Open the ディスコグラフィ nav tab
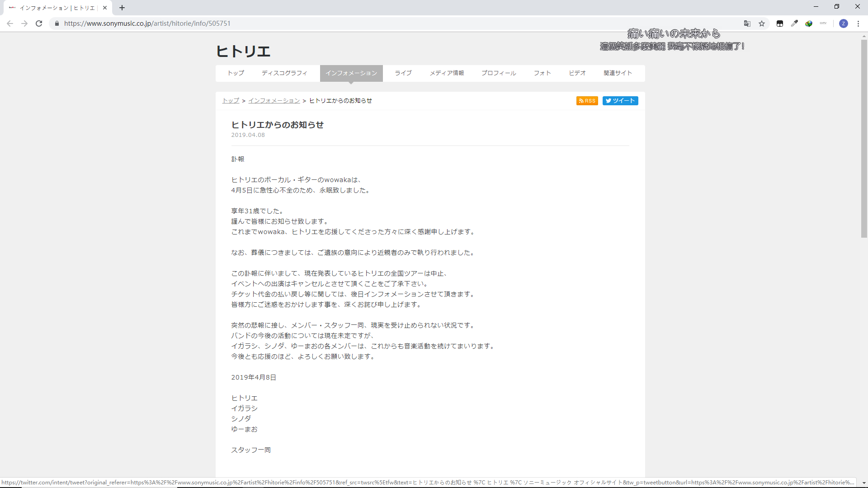The width and height of the screenshot is (868, 488). point(284,73)
